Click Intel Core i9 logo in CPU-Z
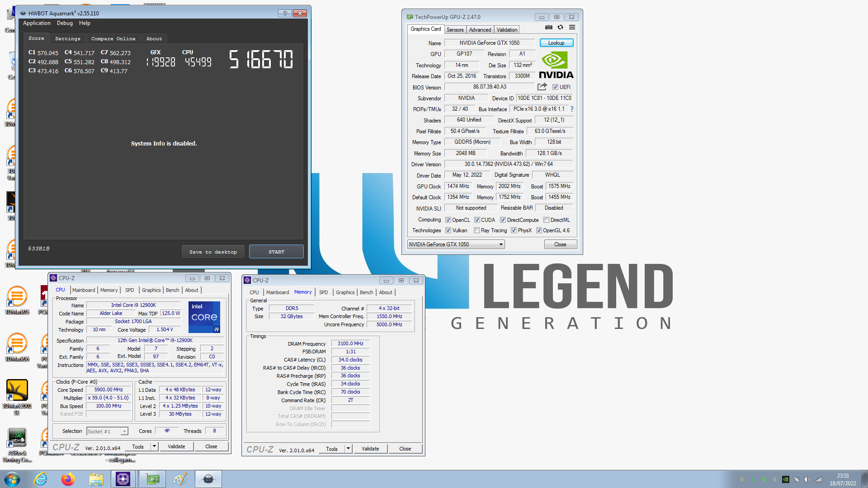Viewport: 868px width, 488px height. tap(204, 317)
